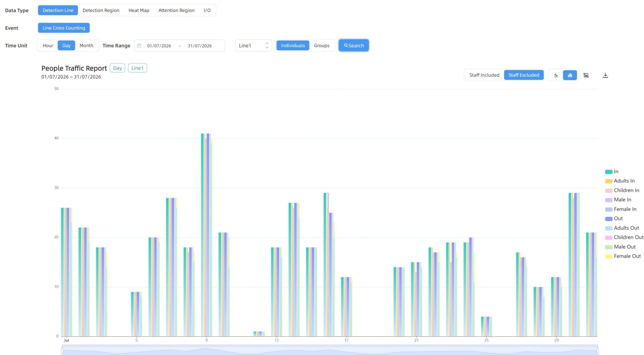Click the People Traffic Report title
Viewport: 644px width, 355px height.
coord(74,68)
